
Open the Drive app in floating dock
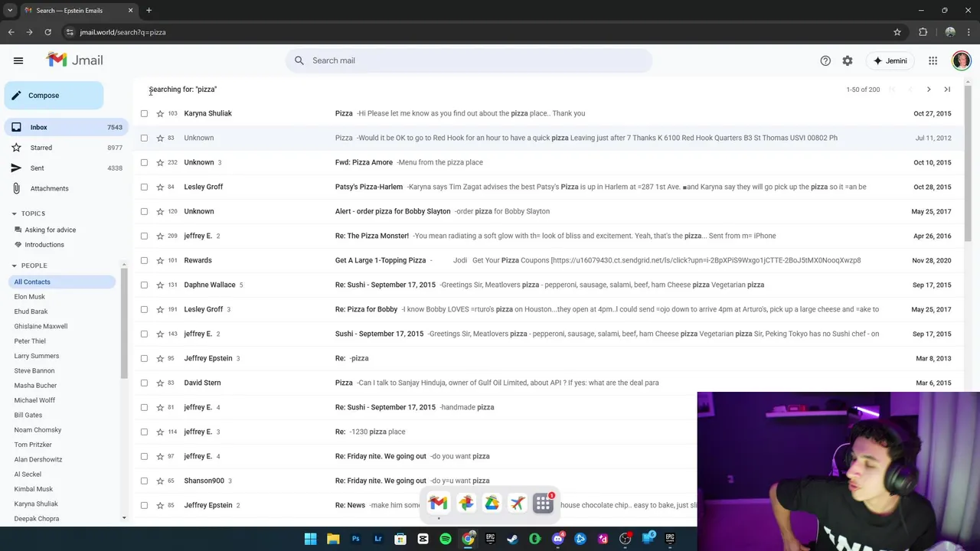pos(492,503)
